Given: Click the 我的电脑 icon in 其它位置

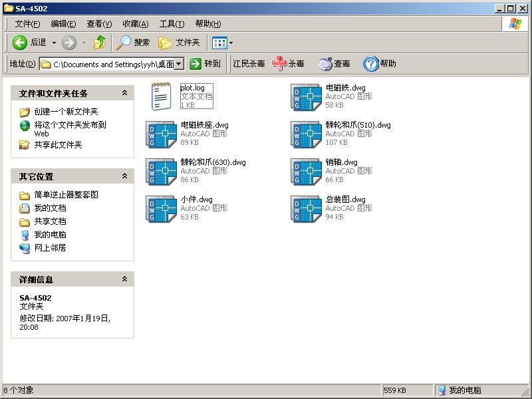Looking at the screenshot, I should pos(25,235).
